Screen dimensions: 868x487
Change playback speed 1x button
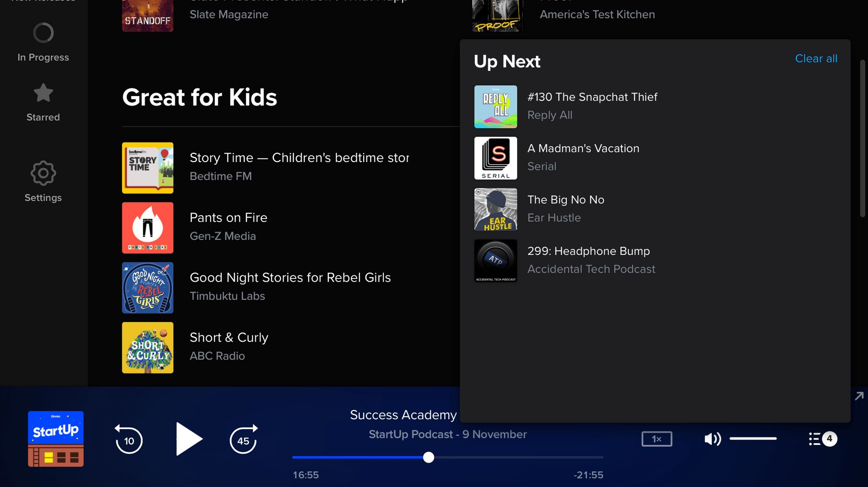click(657, 439)
